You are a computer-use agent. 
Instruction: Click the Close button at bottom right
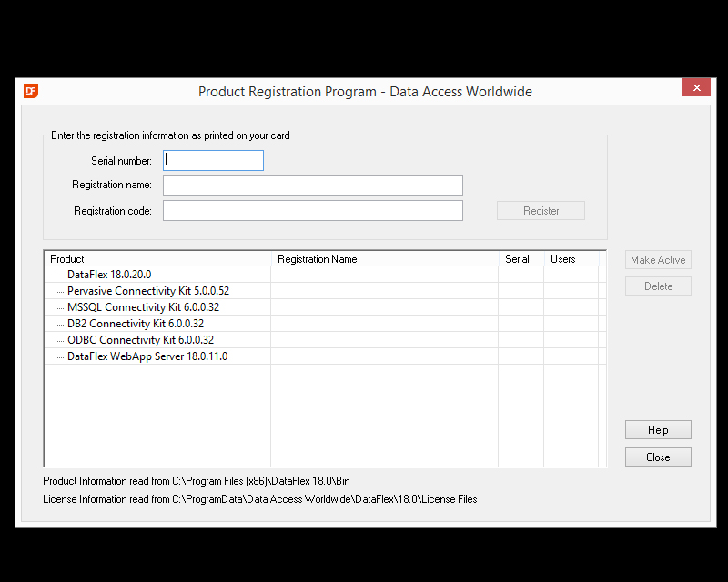pos(658,457)
